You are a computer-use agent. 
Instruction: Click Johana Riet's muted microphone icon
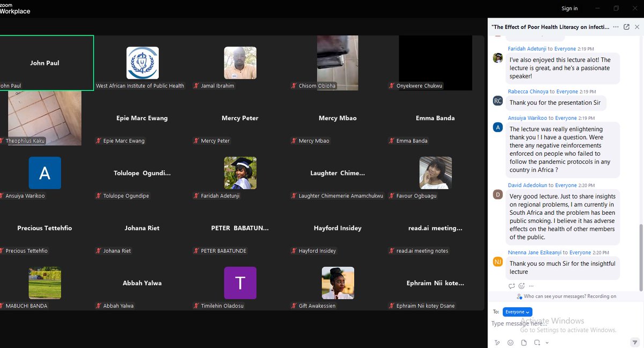tap(99, 251)
